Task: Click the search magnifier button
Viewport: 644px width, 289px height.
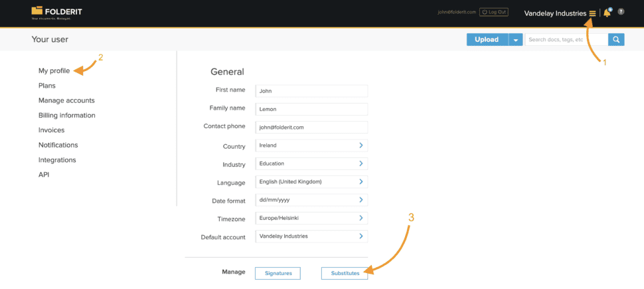Action: click(x=616, y=39)
